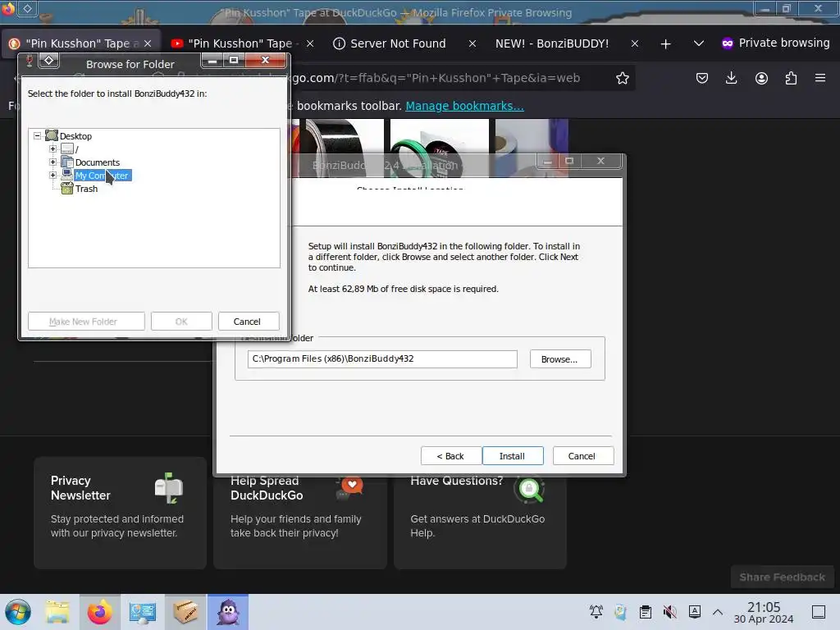Image resolution: width=840 pixels, height=630 pixels.
Task: Open the Start menu orb
Action: (x=18, y=612)
